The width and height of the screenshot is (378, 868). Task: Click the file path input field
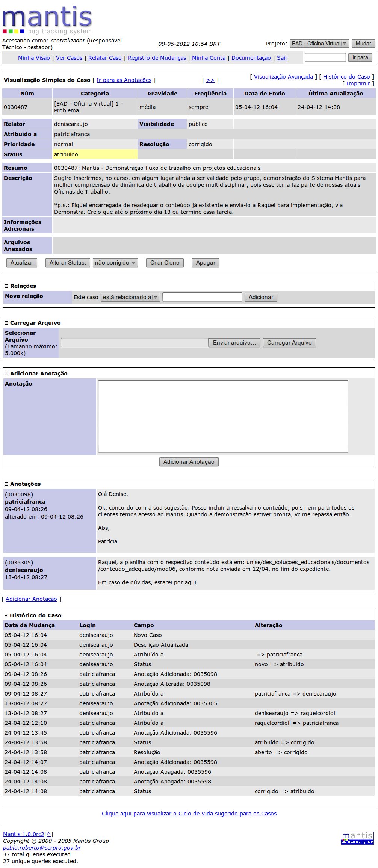click(x=135, y=343)
